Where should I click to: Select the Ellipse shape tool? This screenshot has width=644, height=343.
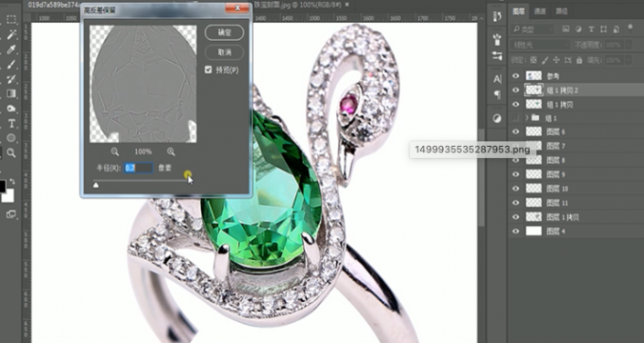(11, 138)
